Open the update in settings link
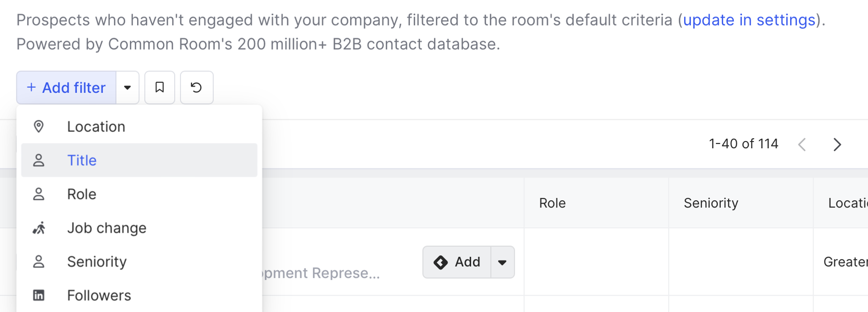The width and height of the screenshot is (868, 312). click(x=749, y=20)
